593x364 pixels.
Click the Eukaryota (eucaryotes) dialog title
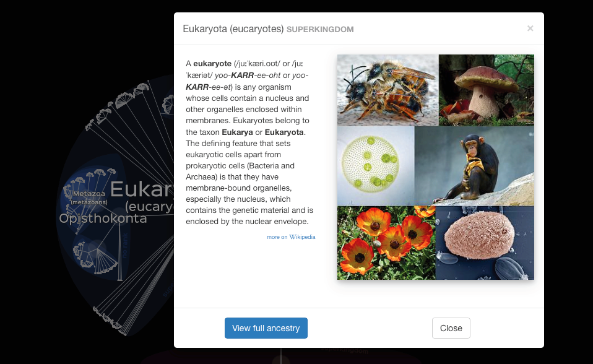pos(233,28)
